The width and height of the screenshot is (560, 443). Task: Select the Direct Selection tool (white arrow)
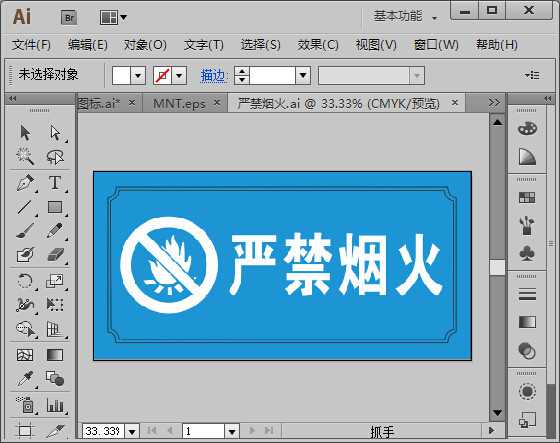point(55,133)
